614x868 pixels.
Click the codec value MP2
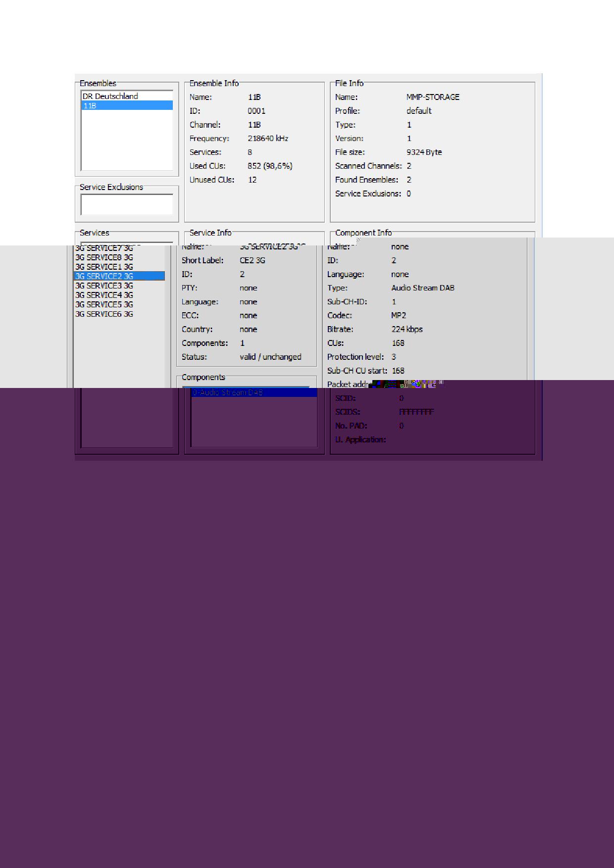pyautogui.click(x=399, y=315)
